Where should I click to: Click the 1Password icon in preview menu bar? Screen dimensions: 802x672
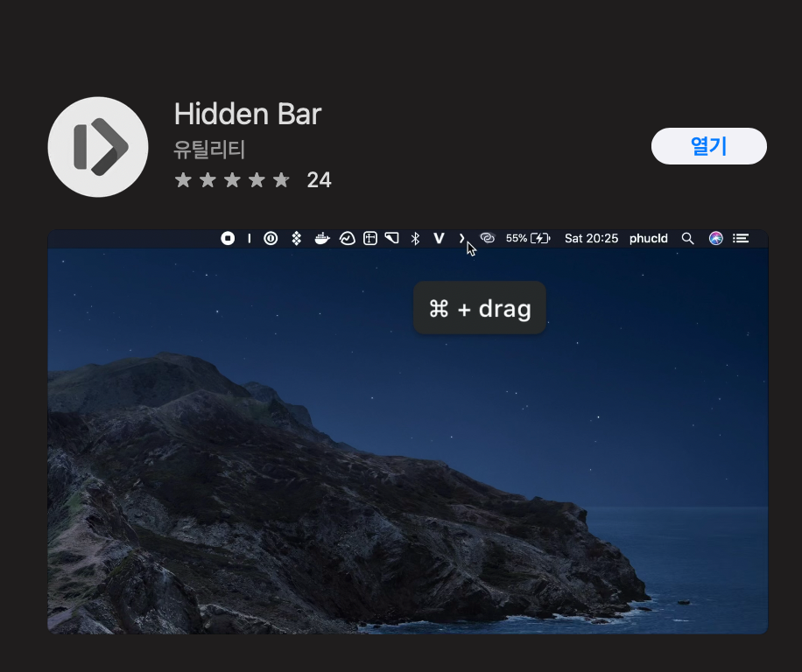click(x=271, y=238)
